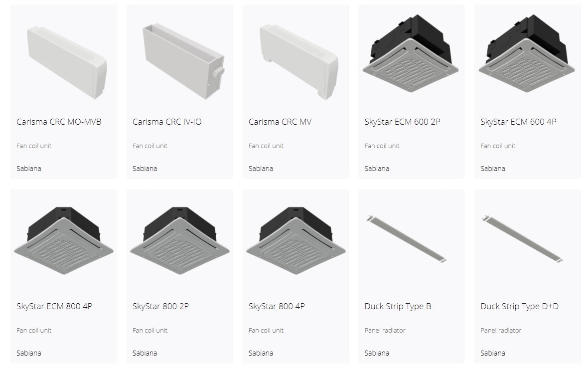The width and height of the screenshot is (588, 373).
Task: Open the Duck Strip Type B image
Action: [x=407, y=239]
